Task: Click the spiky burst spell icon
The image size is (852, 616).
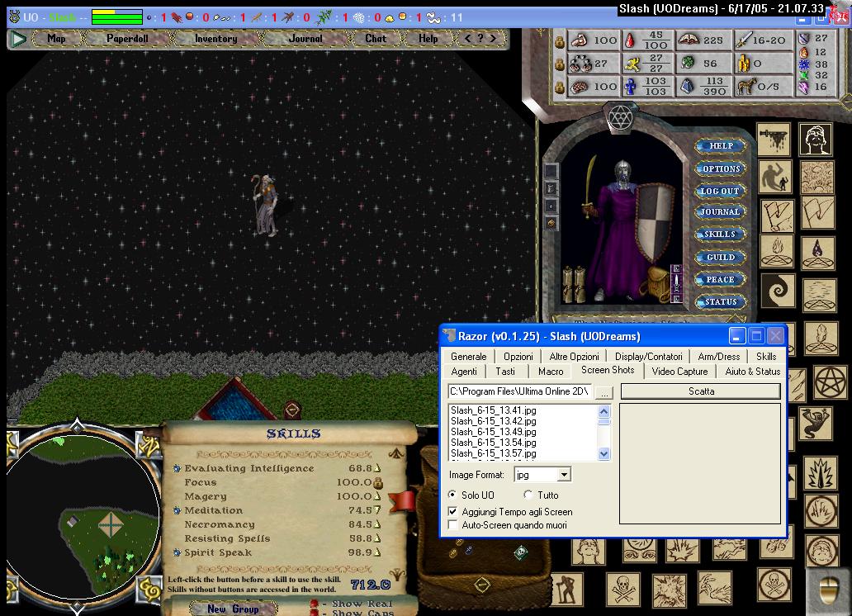Action: (x=821, y=473)
